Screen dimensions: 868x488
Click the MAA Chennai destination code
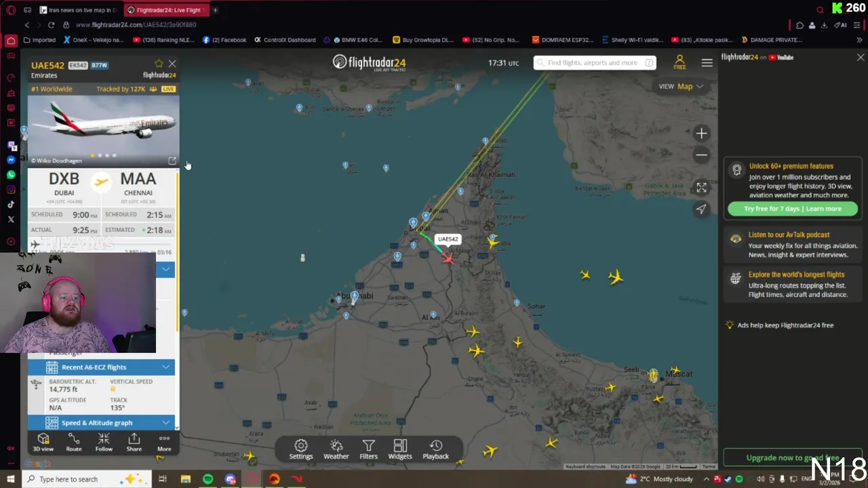(138, 179)
